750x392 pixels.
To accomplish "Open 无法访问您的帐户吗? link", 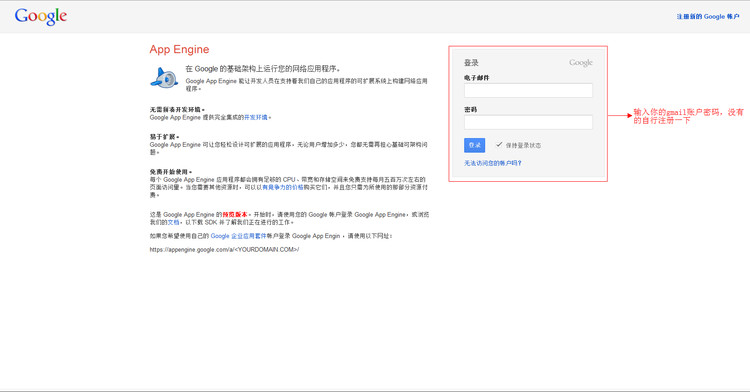I will (x=493, y=163).
